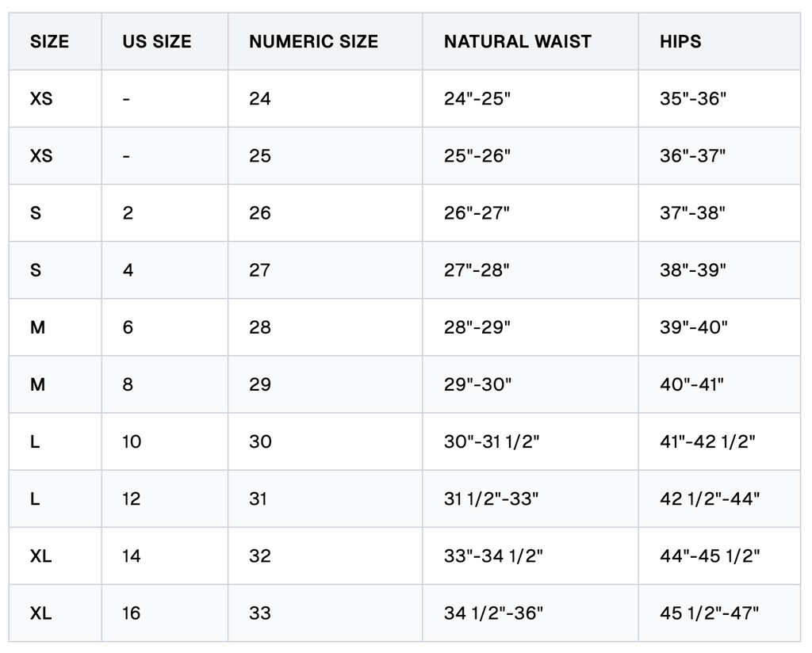The image size is (812, 653).
Task: Click US size 14 cell
Action: tap(165, 556)
